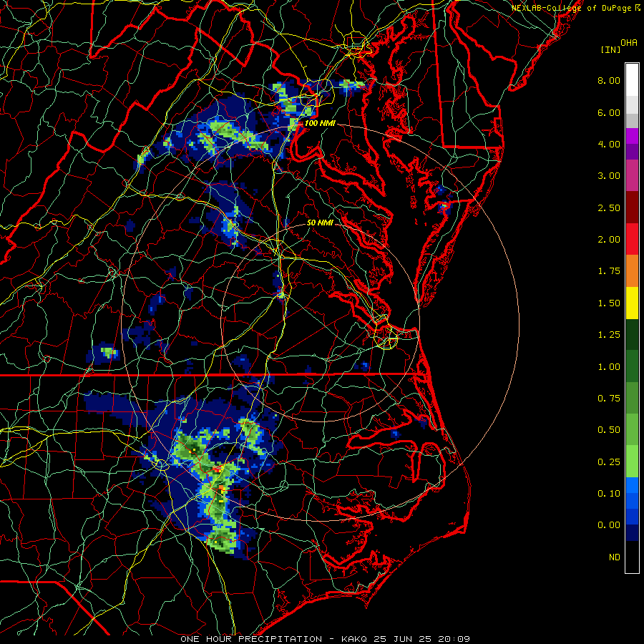This screenshot has height=644, width=644.
Task: Click the 0.50 inch legend label
Action: pos(609,430)
